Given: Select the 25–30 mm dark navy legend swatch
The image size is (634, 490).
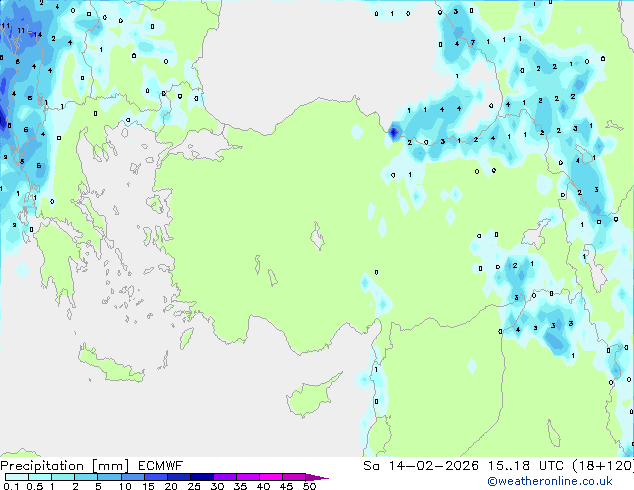Looking at the screenshot, I should [x=201, y=477].
